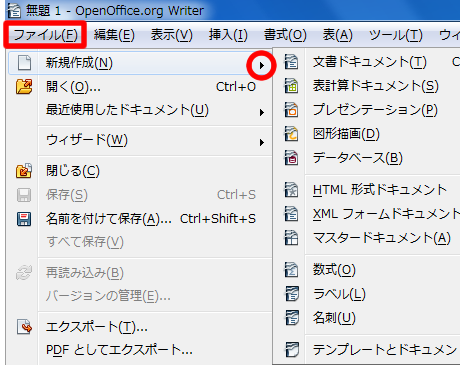Click the grey floppy icon beside 保存(S)
The height and width of the screenshot is (365, 460).
click(x=24, y=195)
